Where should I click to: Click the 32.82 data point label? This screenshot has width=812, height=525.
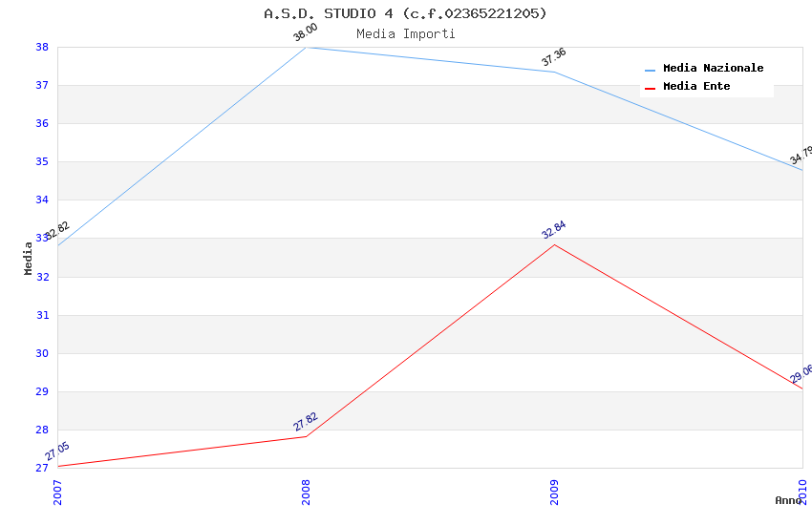point(59,230)
